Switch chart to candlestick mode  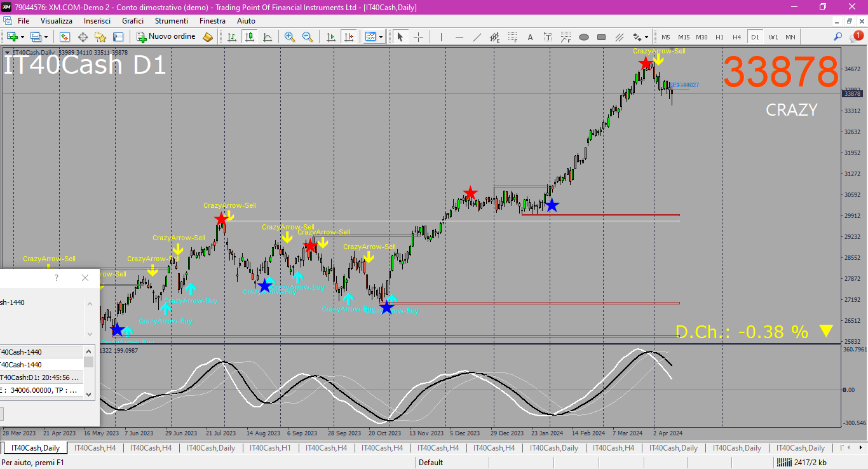(x=250, y=37)
